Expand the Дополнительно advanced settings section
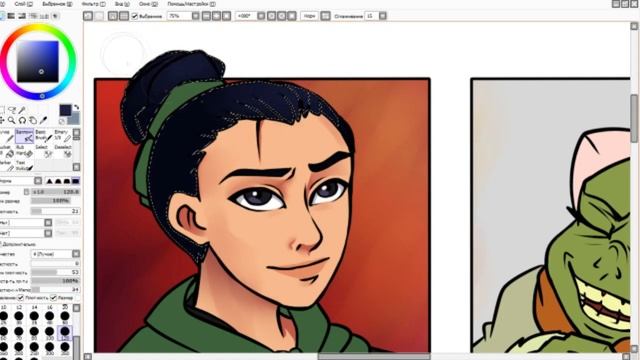Screen dimensions: 640x360 [18, 244]
